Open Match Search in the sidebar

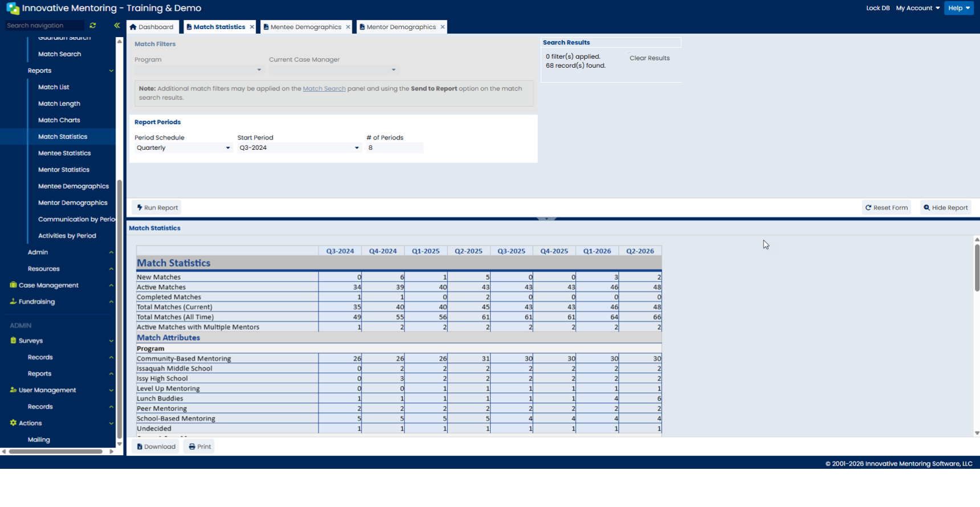tap(59, 54)
